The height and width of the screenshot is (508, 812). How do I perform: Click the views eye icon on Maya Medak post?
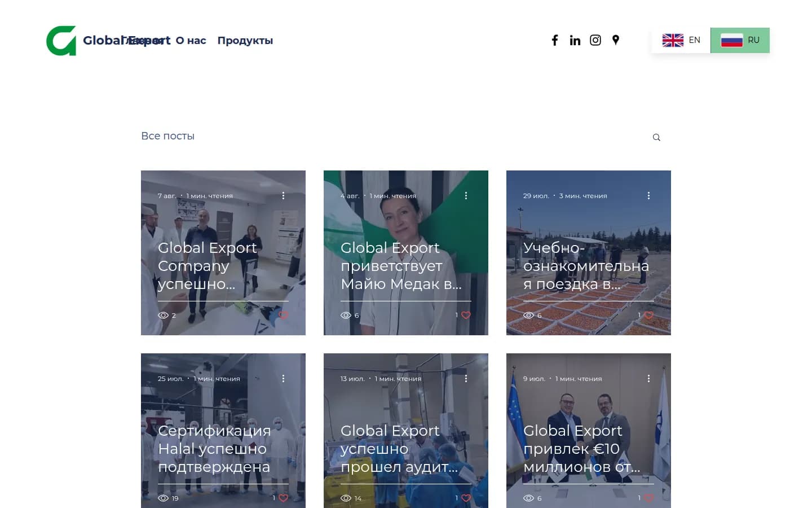click(346, 315)
